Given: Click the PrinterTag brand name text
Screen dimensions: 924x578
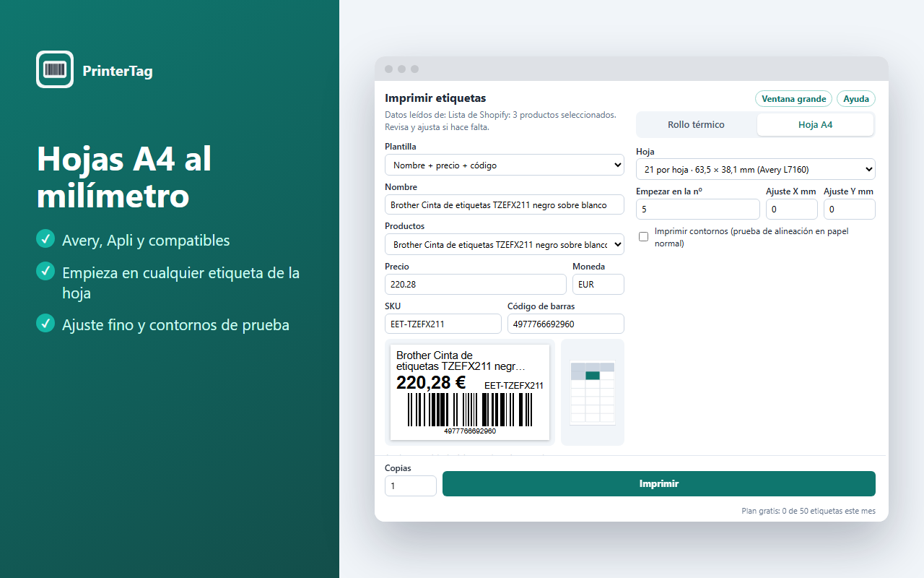Looking at the screenshot, I should coord(118,71).
